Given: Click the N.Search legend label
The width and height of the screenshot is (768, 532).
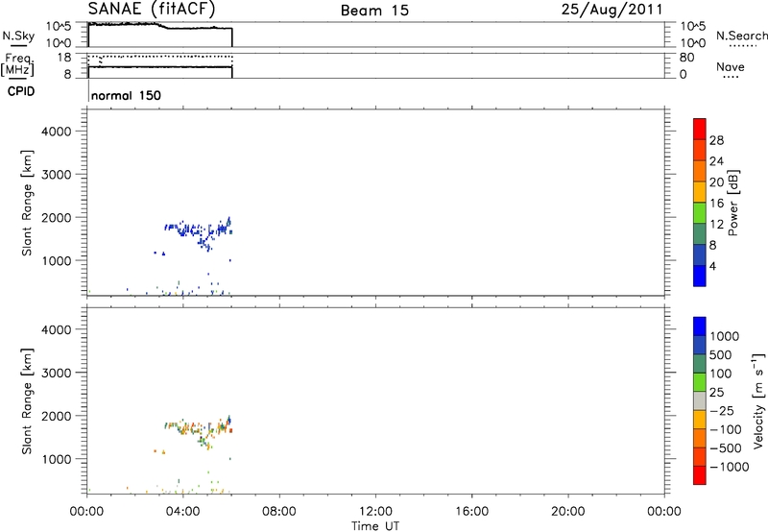Looking at the screenshot, I should (741, 36).
